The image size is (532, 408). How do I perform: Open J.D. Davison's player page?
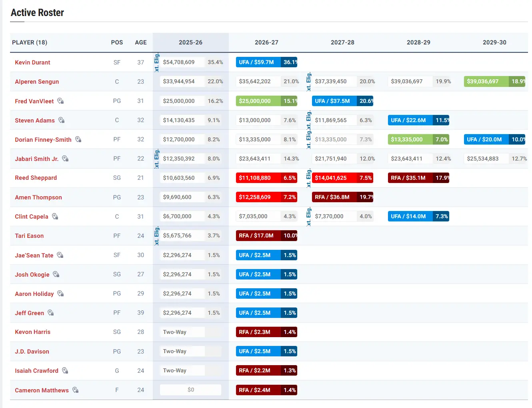point(32,352)
